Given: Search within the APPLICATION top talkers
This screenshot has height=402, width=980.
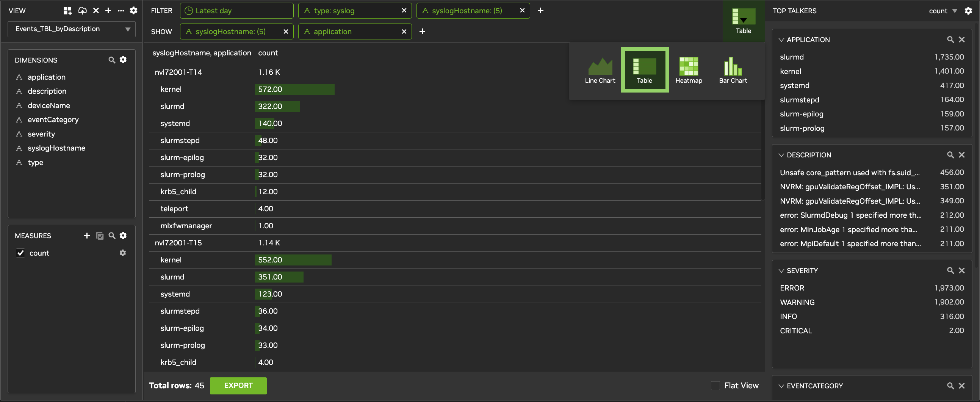Looking at the screenshot, I should (950, 39).
